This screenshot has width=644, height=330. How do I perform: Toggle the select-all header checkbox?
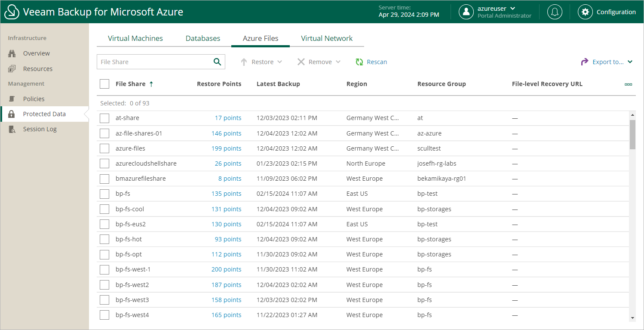[x=104, y=84]
